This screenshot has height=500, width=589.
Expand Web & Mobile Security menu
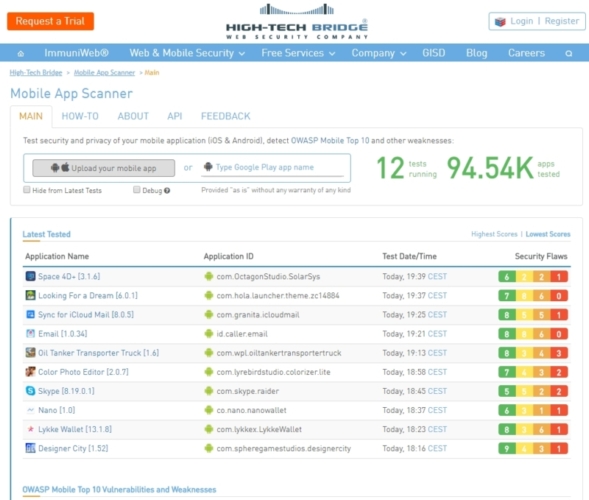coord(187,53)
